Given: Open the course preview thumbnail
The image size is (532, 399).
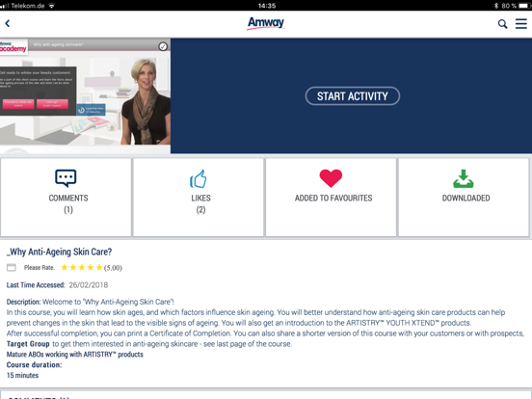Looking at the screenshot, I should (x=85, y=96).
